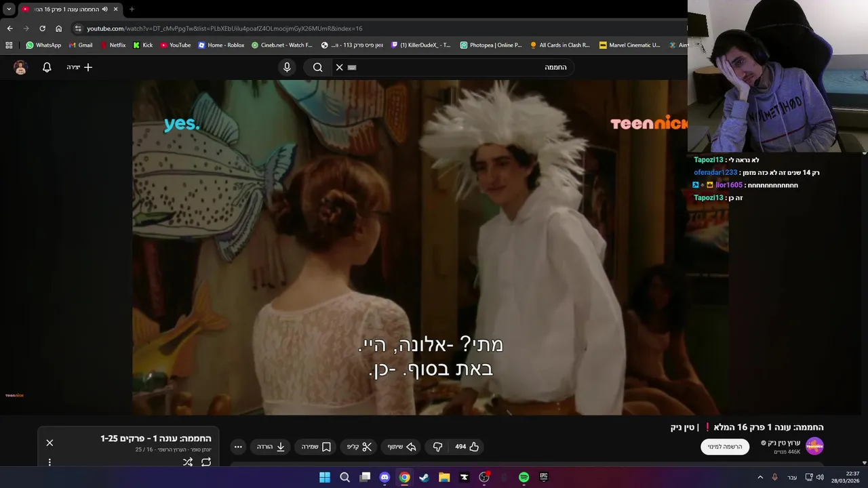Close the playlist panel with X
Image resolution: width=868 pixels, height=488 pixels.
50,443
